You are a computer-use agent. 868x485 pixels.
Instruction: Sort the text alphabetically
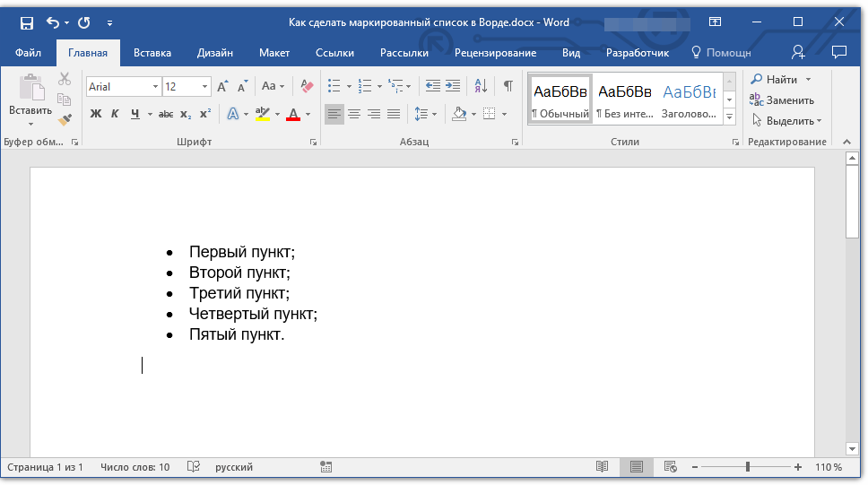point(481,86)
